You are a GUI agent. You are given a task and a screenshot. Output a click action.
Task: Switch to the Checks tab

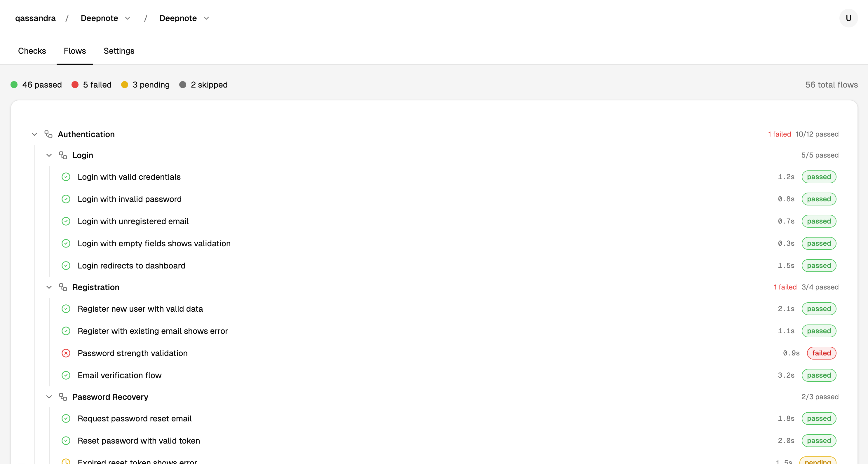tap(32, 50)
